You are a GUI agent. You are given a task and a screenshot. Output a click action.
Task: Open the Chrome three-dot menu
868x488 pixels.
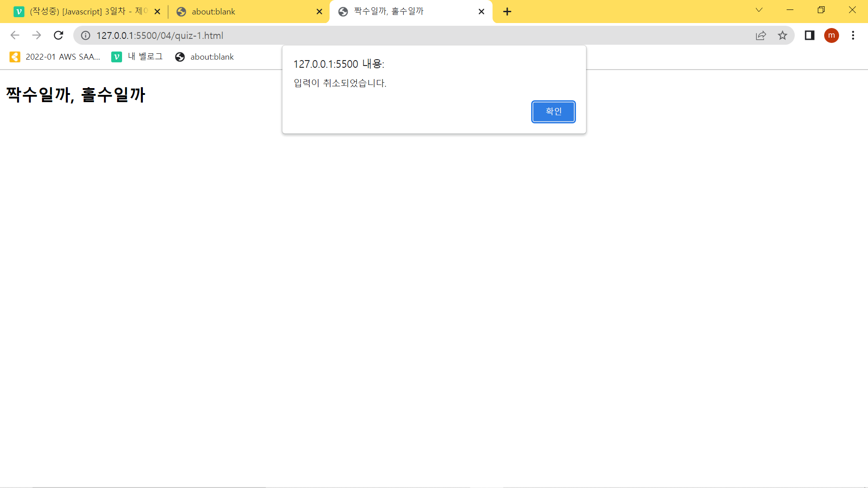click(853, 35)
